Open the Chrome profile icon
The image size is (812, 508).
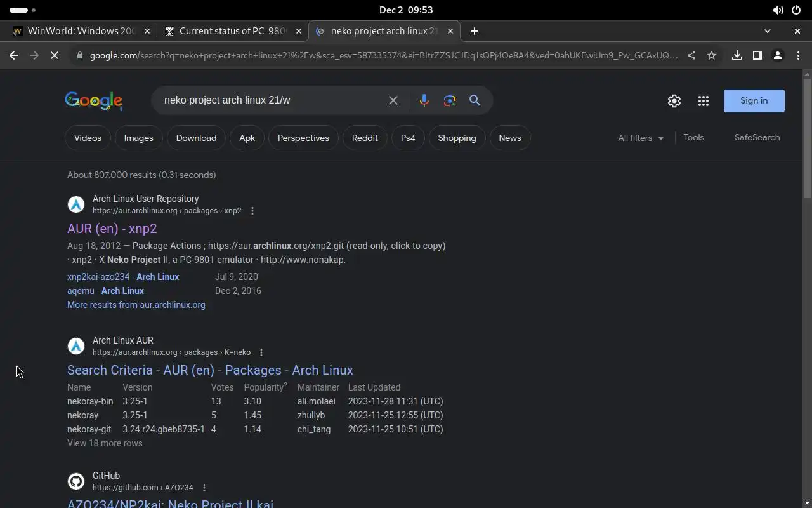point(777,55)
